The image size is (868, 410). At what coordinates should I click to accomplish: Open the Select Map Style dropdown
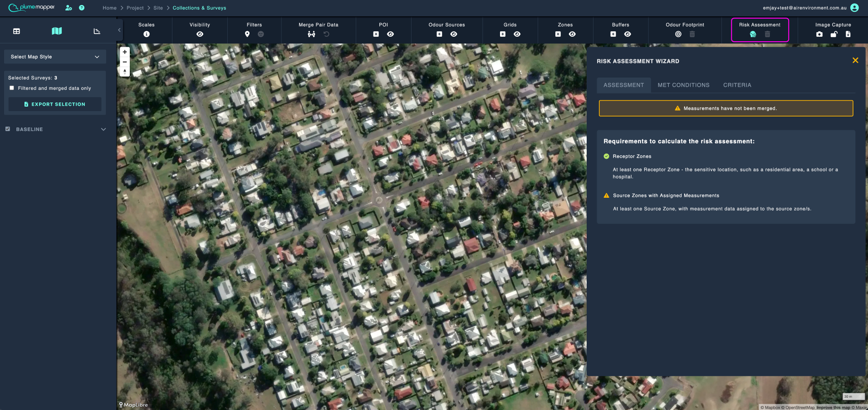pyautogui.click(x=55, y=57)
